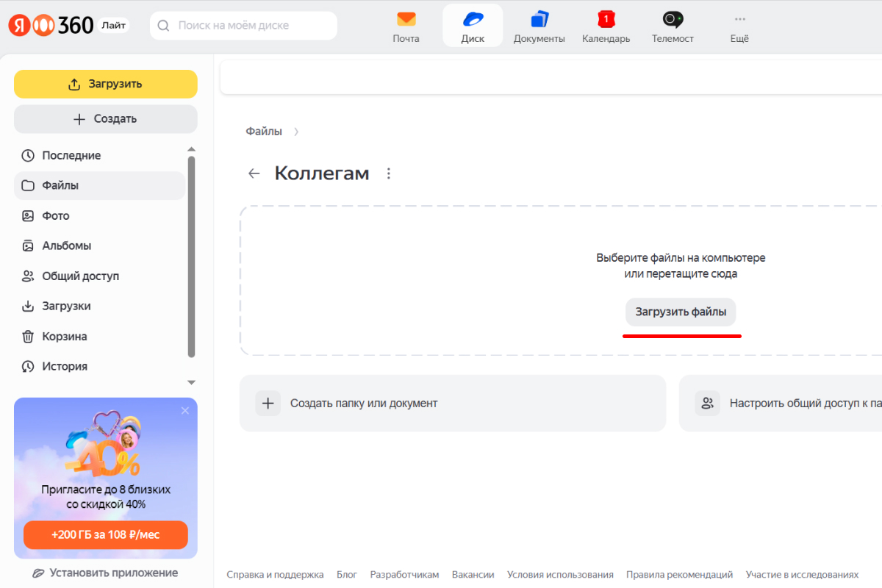Image resolution: width=882 pixels, height=588 pixels.
Task: Click the sidebar scroll down arrow
Action: (192, 382)
